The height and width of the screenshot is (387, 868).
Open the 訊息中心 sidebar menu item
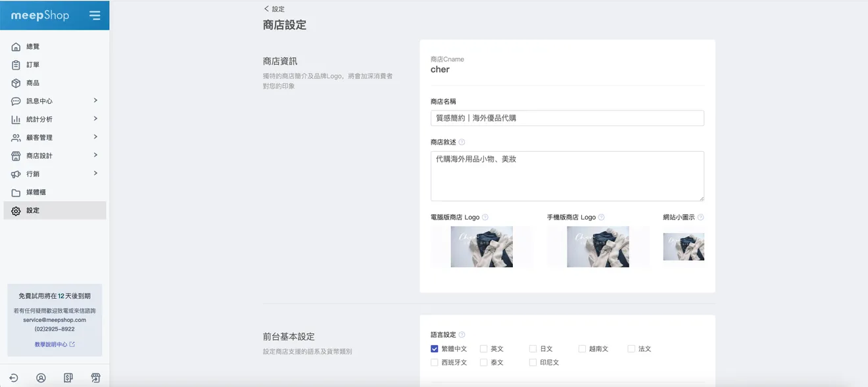click(55, 101)
